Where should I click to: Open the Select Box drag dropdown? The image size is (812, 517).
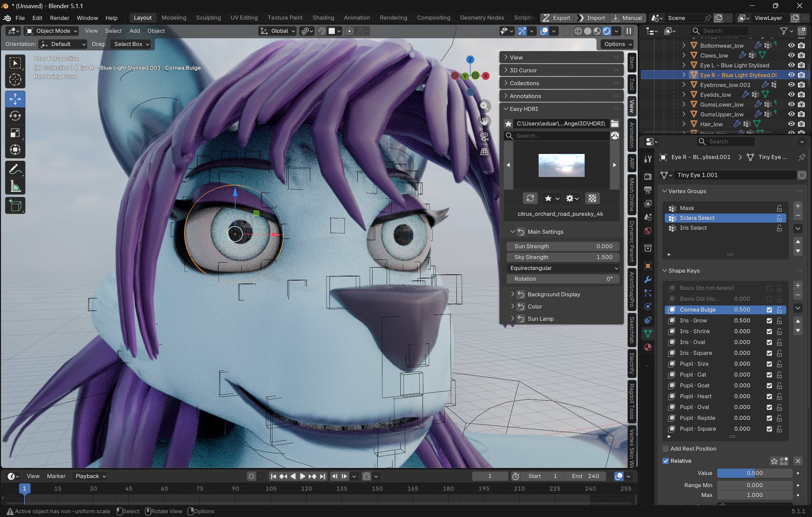(131, 44)
